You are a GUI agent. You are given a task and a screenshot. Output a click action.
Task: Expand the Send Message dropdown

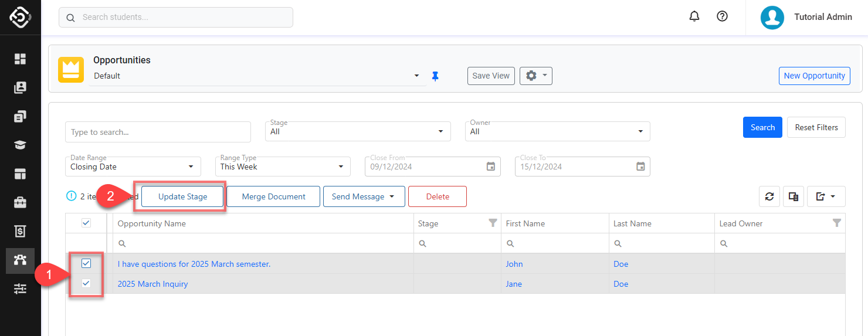(x=364, y=197)
